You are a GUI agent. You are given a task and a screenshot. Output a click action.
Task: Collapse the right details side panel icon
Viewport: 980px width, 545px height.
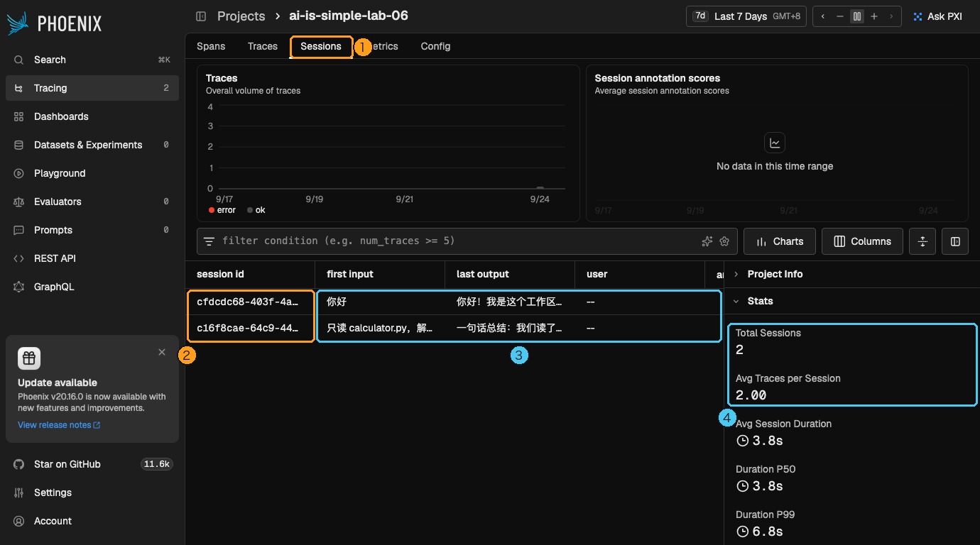(x=955, y=241)
